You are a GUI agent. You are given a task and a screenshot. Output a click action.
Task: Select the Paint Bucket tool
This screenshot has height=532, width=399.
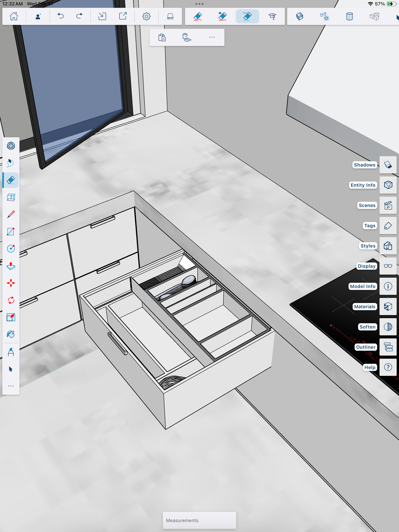point(11,334)
